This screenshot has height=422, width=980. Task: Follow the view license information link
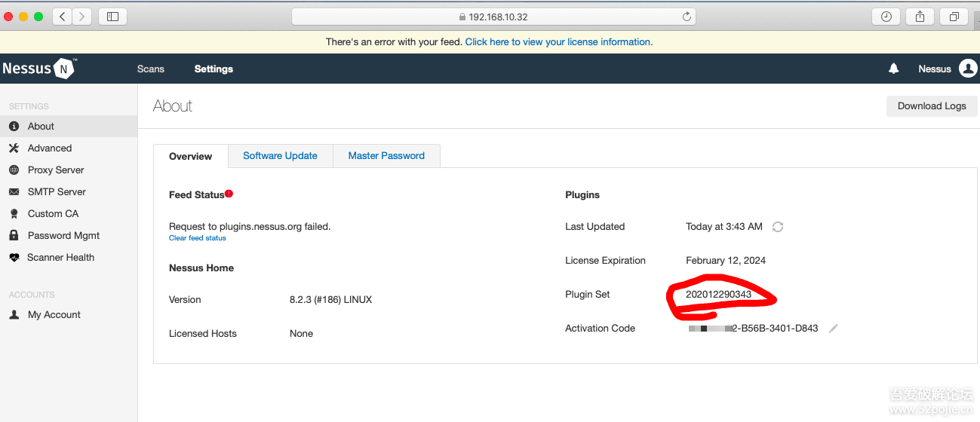558,42
